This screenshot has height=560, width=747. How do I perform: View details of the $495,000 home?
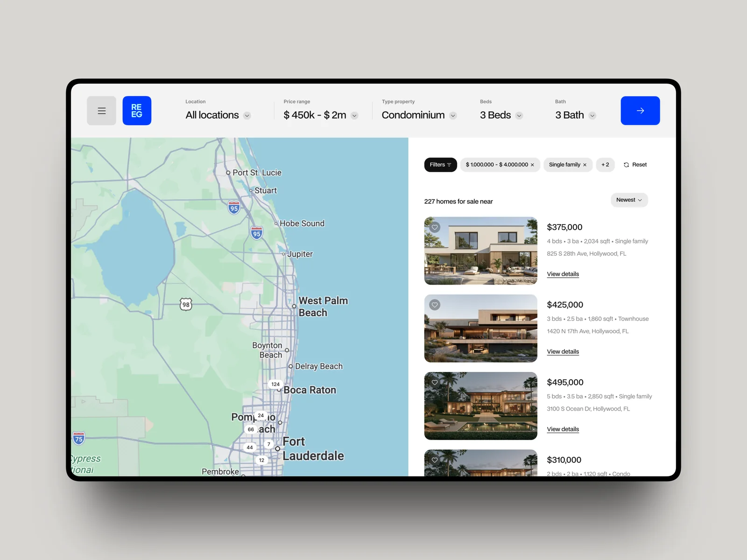click(x=563, y=429)
